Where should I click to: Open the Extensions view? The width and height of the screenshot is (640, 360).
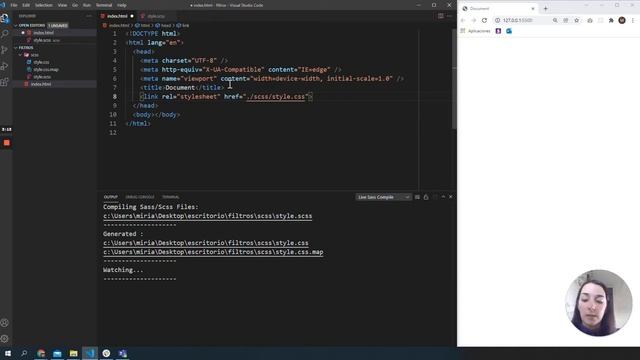tap(4, 82)
